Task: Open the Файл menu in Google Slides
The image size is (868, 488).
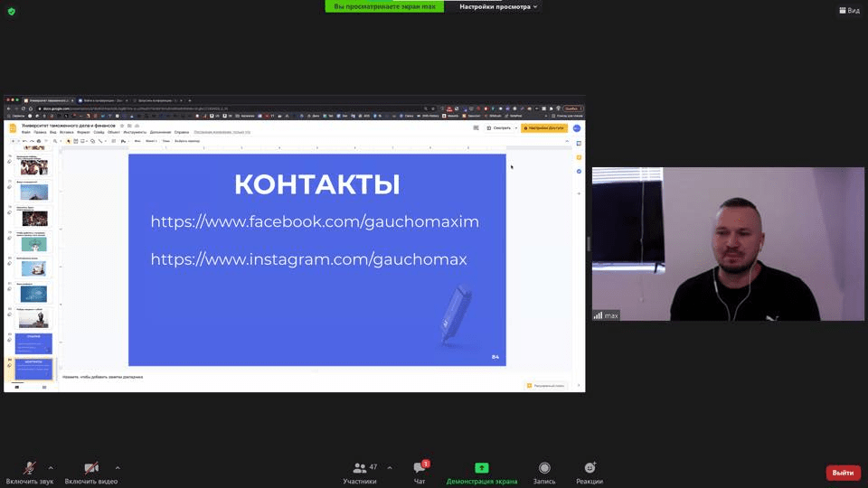Action: pyautogui.click(x=26, y=132)
